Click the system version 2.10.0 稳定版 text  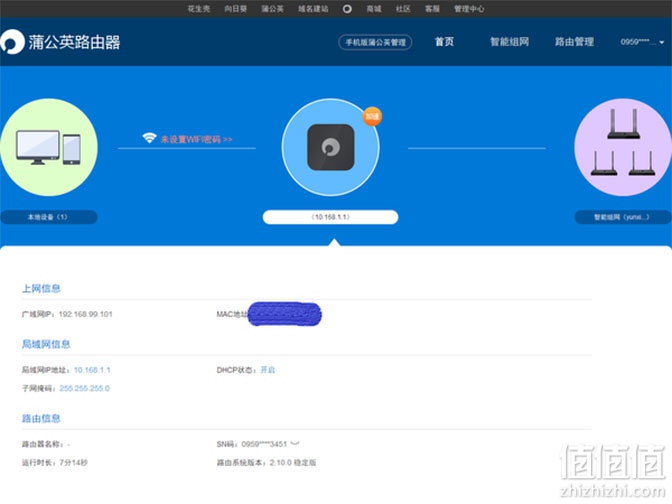[293, 462]
